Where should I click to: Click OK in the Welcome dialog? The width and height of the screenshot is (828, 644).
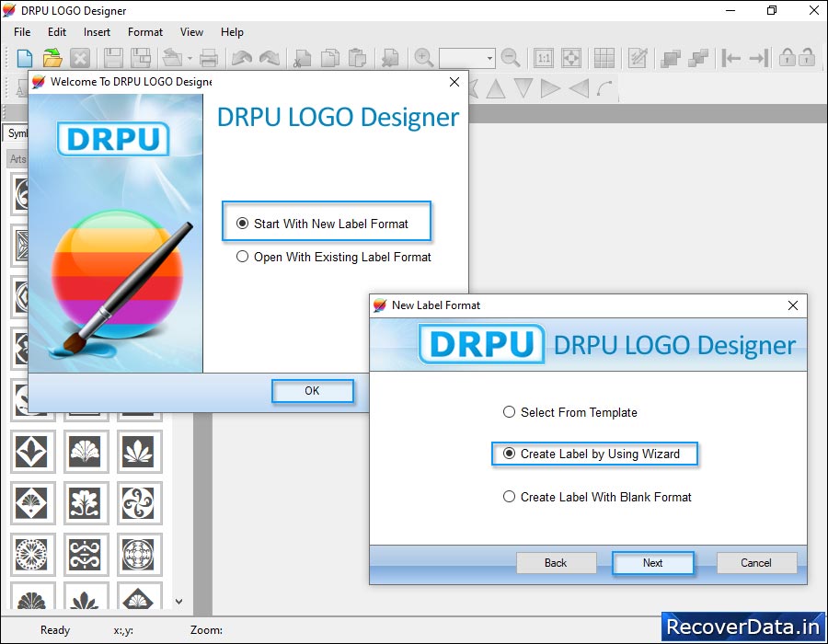coord(313,391)
